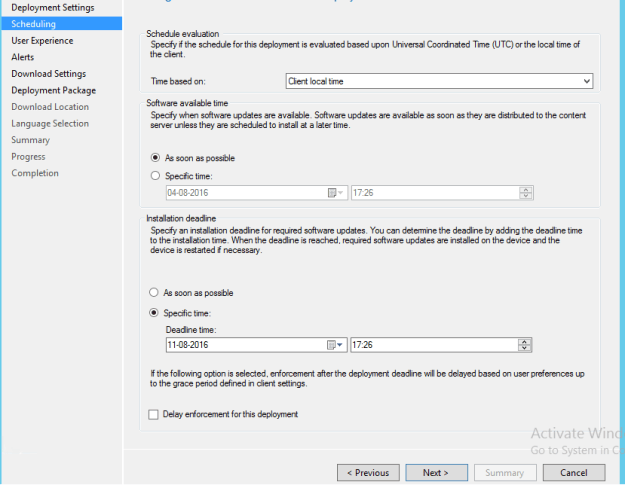
Task: Select software available 'Specific time' radio
Action: coord(155,176)
